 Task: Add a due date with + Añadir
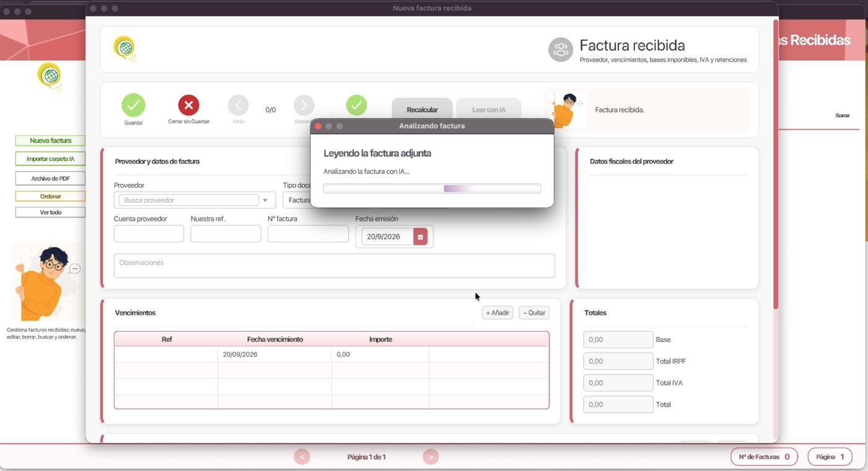[497, 313]
